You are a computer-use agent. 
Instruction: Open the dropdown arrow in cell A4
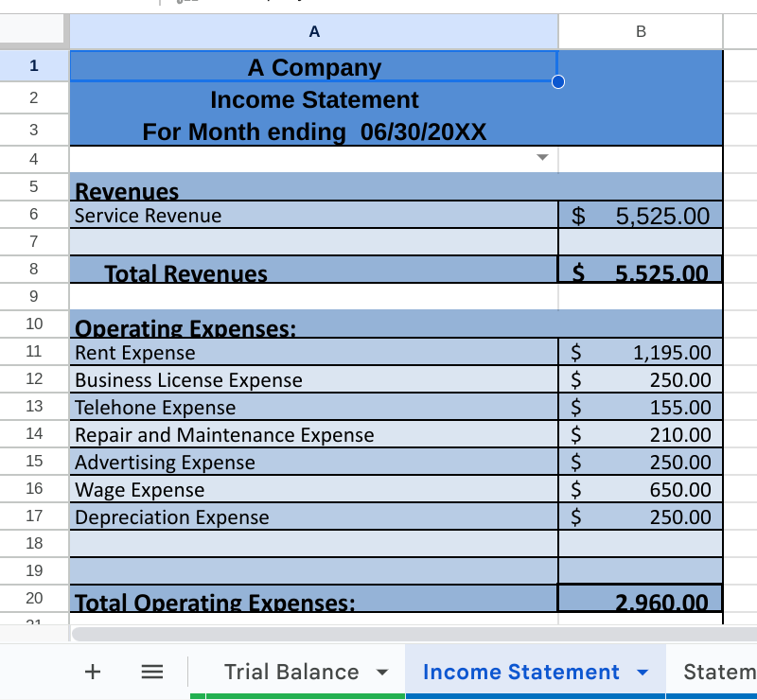tap(542, 157)
